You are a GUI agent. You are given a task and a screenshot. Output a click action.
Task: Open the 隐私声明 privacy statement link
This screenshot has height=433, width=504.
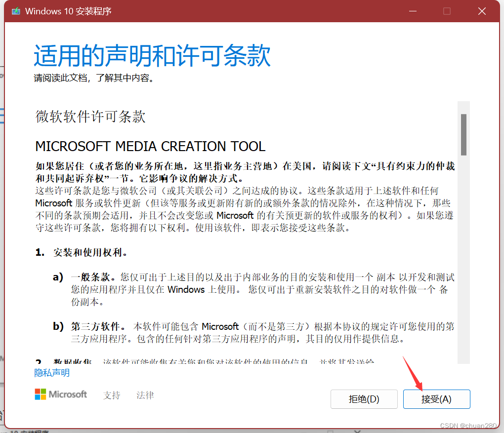(x=51, y=373)
